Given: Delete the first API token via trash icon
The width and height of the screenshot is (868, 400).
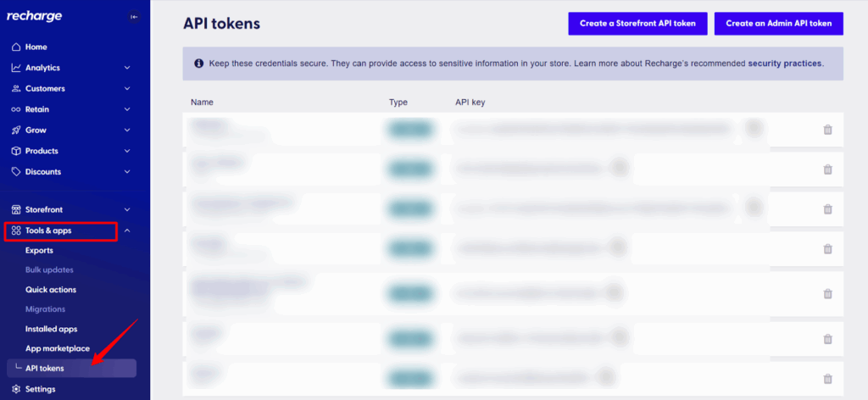Looking at the screenshot, I should coord(827,130).
